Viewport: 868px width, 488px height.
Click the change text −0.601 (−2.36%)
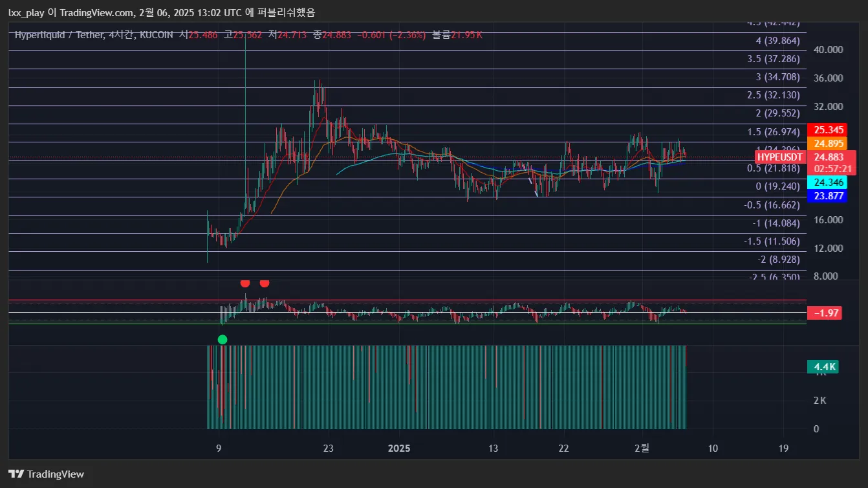[x=391, y=35]
